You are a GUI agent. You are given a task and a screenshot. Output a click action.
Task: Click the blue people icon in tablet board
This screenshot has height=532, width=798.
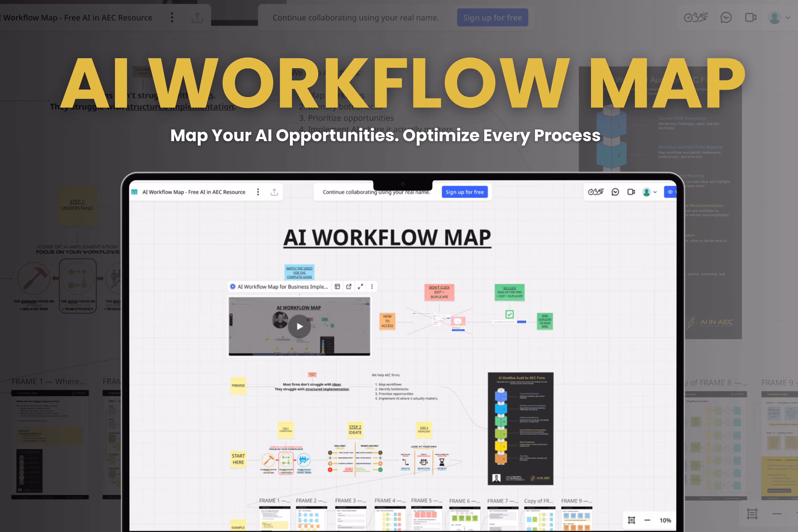click(304, 460)
